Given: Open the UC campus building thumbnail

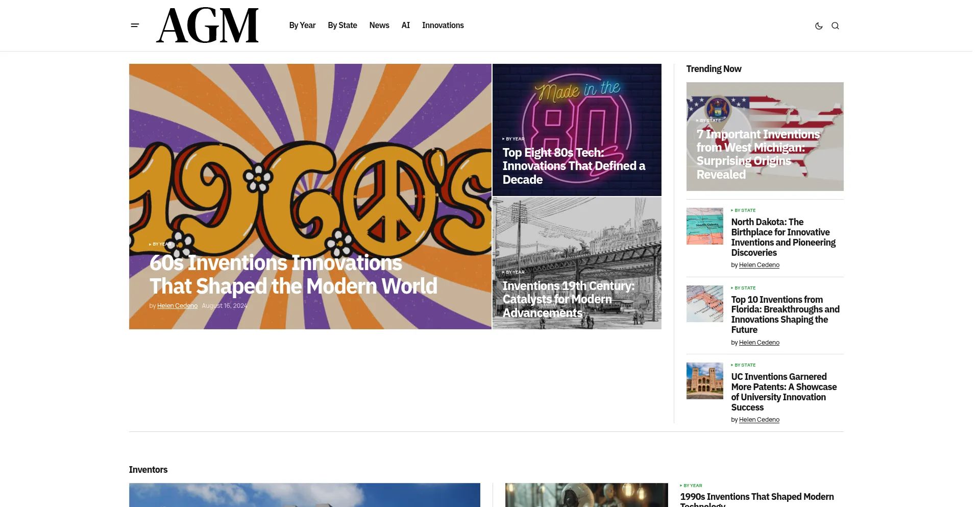Looking at the screenshot, I should point(704,381).
